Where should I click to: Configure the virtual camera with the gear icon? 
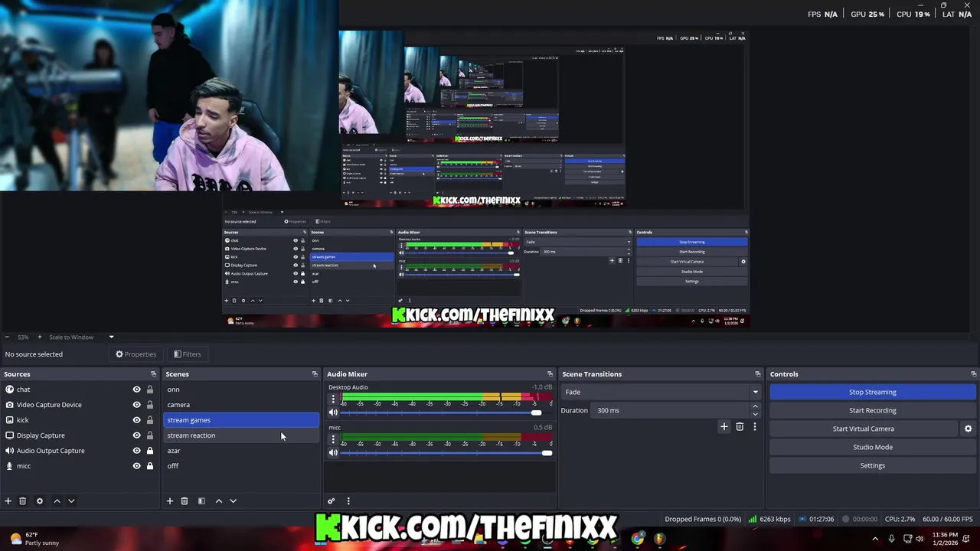pyautogui.click(x=968, y=429)
